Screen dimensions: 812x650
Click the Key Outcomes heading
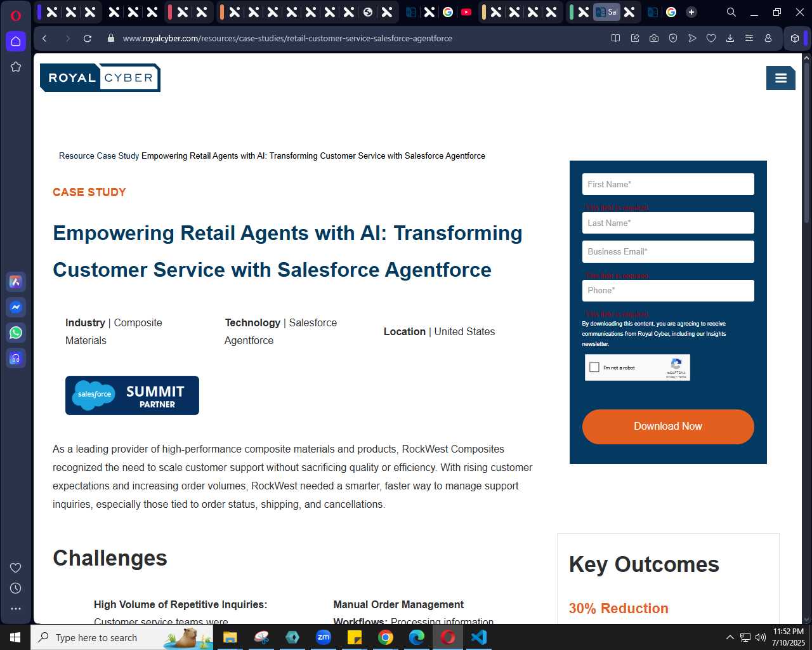644,564
